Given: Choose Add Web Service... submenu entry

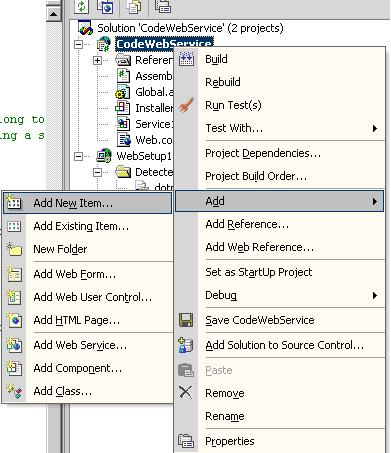Looking at the screenshot, I should point(87,345).
